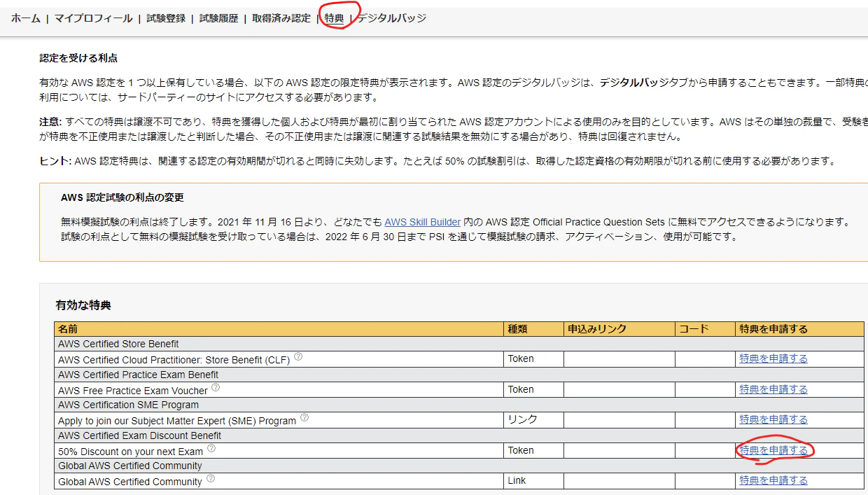The height and width of the screenshot is (495, 868).
Task: Switch to 試験履歴 tab
Action: pos(219,18)
